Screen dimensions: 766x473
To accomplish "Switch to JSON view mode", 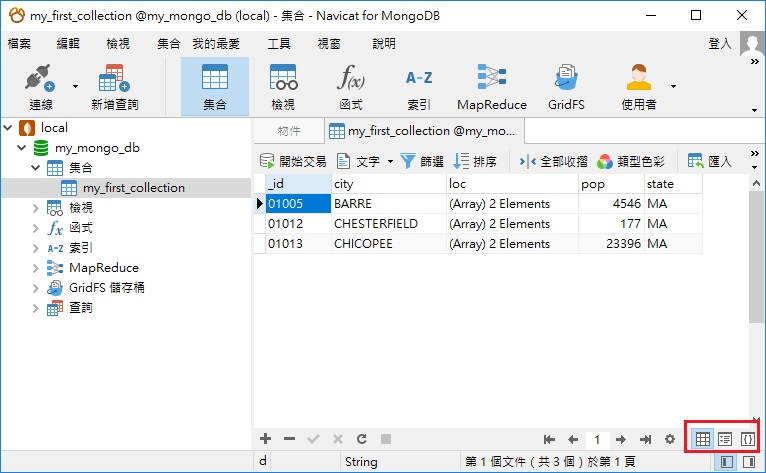I will point(747,439).
